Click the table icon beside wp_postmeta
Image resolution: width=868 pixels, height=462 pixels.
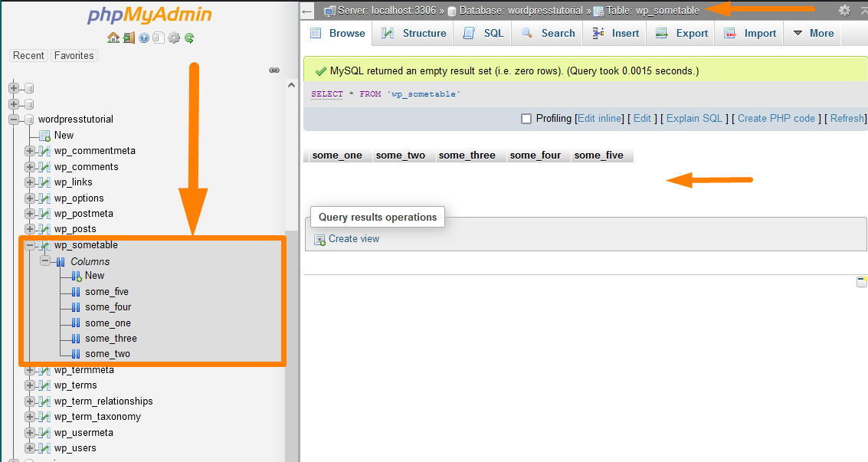[45, 214]
